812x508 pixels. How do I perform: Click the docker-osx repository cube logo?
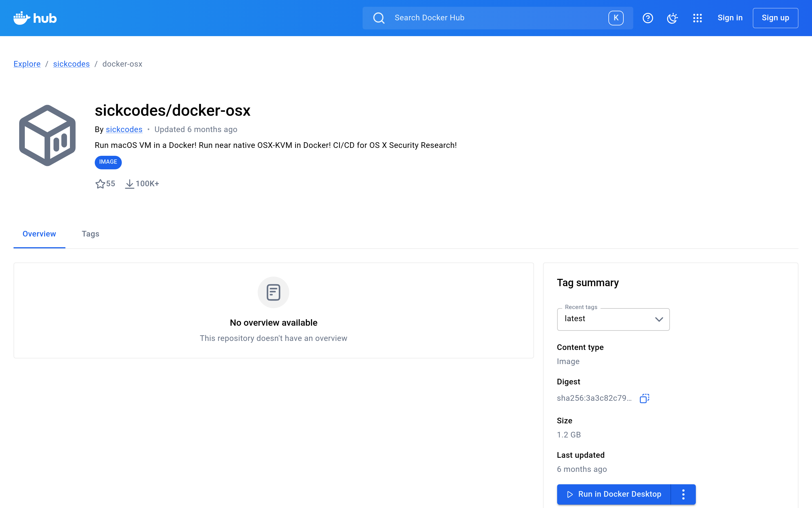(47, 135)
